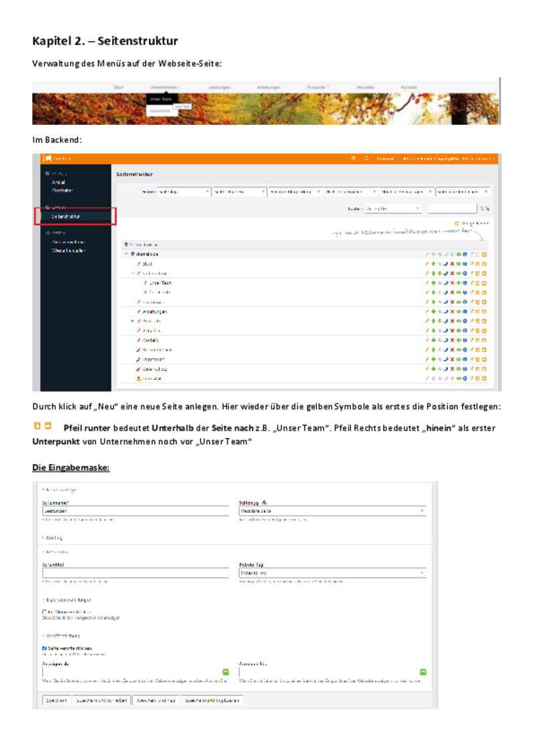534x756 pixels.
Task: Open Anleitungen in website navigation
Action: pos(268,87)
